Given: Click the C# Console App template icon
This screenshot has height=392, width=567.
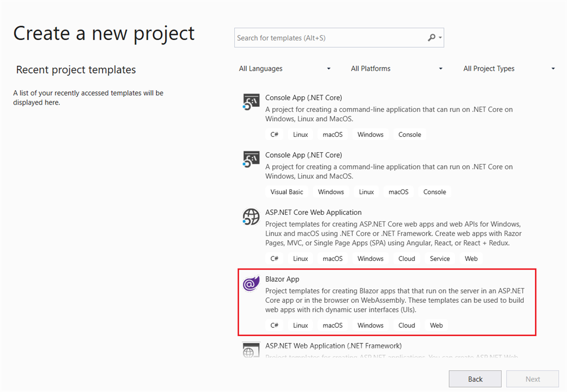Looking at the screenshot, I should (x=251, y=102).
